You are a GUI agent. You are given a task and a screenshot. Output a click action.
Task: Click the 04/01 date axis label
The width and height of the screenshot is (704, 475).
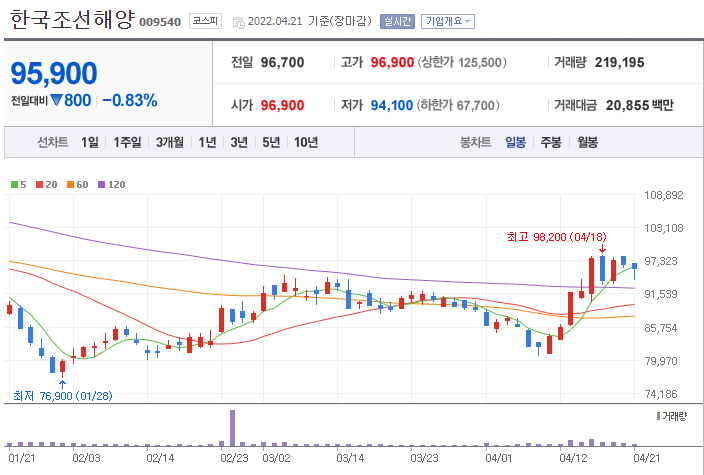pos(498,458)
